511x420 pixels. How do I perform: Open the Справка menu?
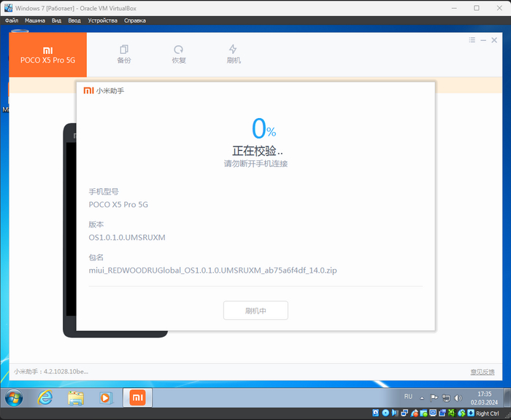pos(134,20)
